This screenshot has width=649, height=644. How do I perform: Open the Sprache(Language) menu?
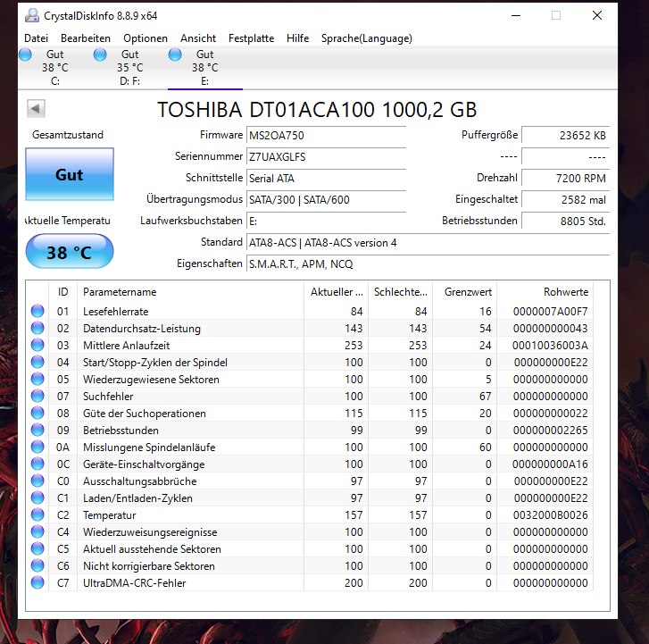(367, 38)
